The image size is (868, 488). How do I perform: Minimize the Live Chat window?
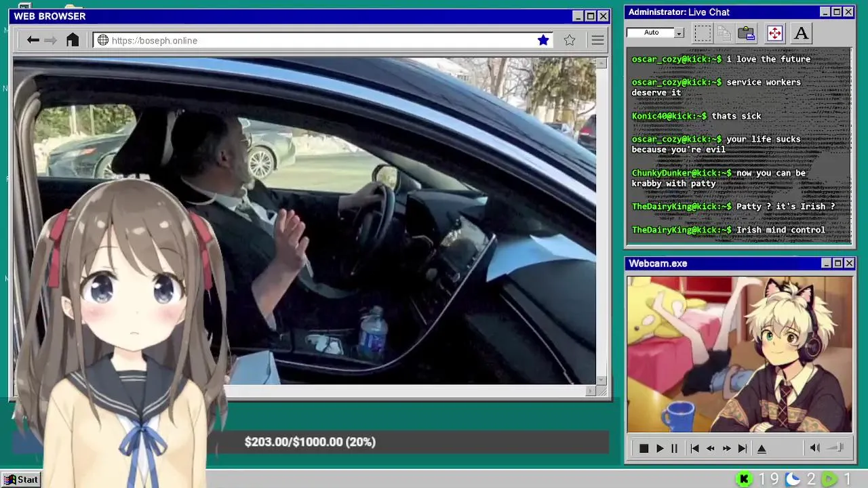click(825, 12)
